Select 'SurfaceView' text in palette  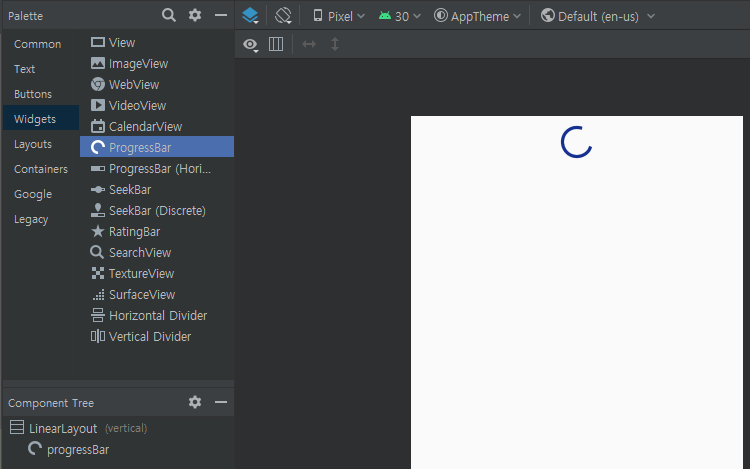pyautogui.click(x=142, y=294)
